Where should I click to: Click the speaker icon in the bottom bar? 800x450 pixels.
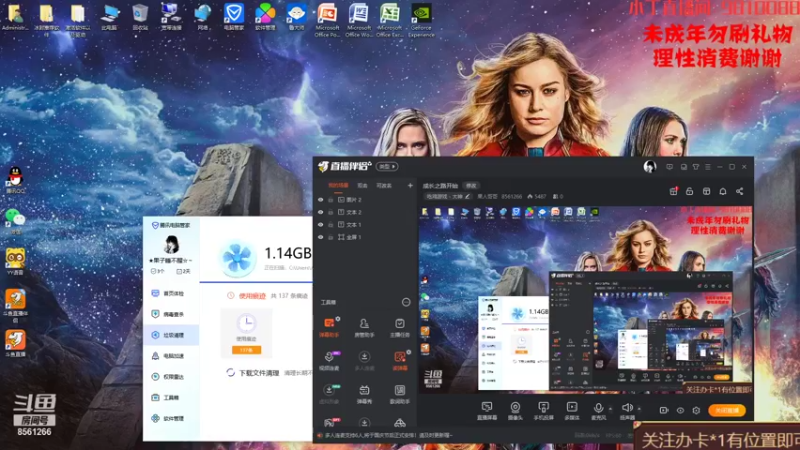tap(627, 408)
